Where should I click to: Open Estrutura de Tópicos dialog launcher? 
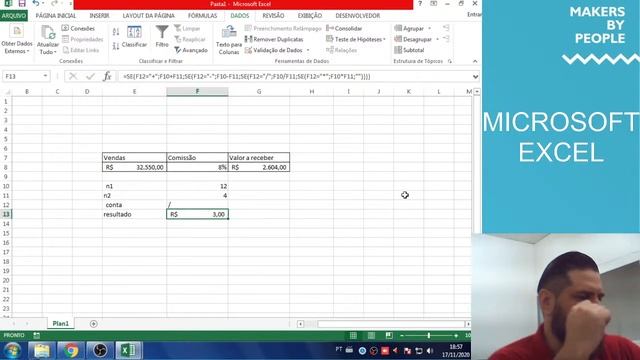coord(450,61)
